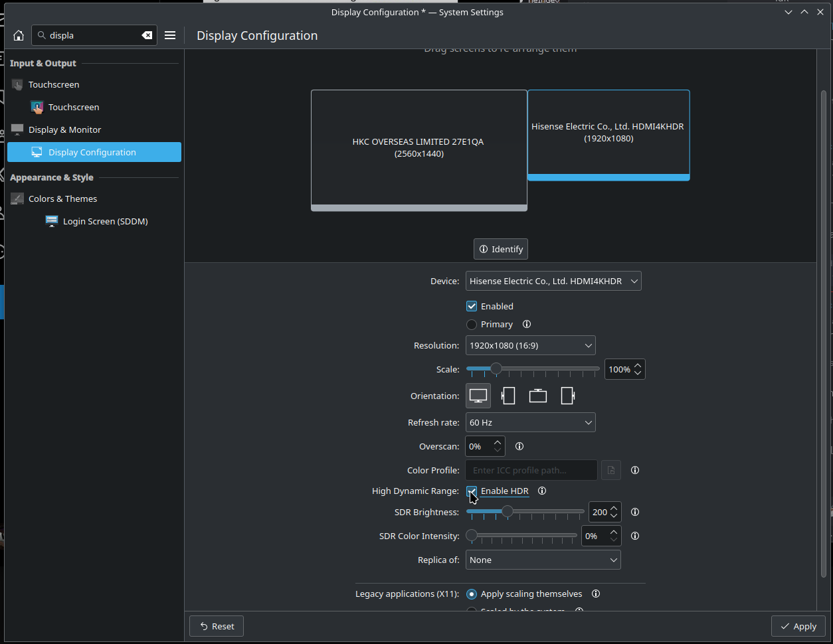This screenshot has width=833, height=644.
Task: Click the window menu chevron in titlebar
Action: (x=788, y=12)
